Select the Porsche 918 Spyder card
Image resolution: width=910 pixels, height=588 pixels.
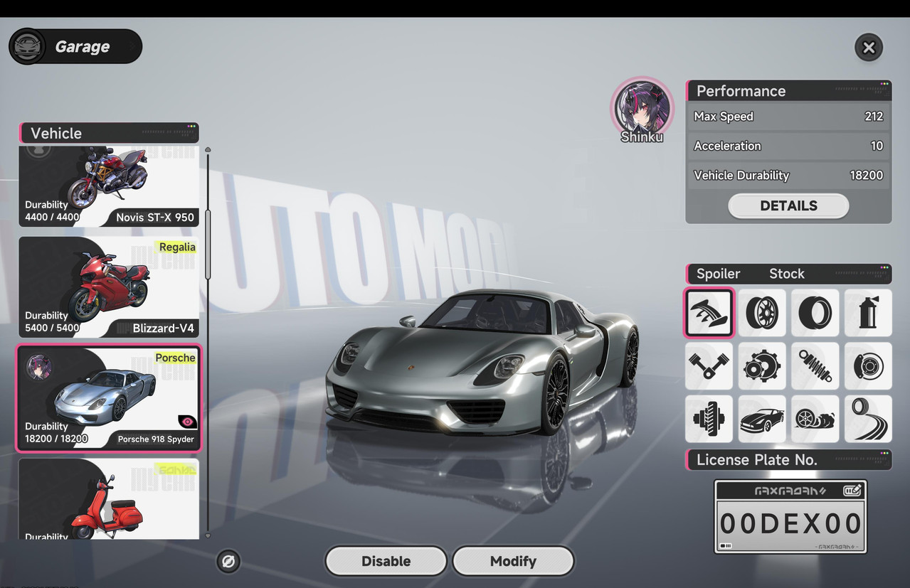pyautogui.click(x=109, y=398)
